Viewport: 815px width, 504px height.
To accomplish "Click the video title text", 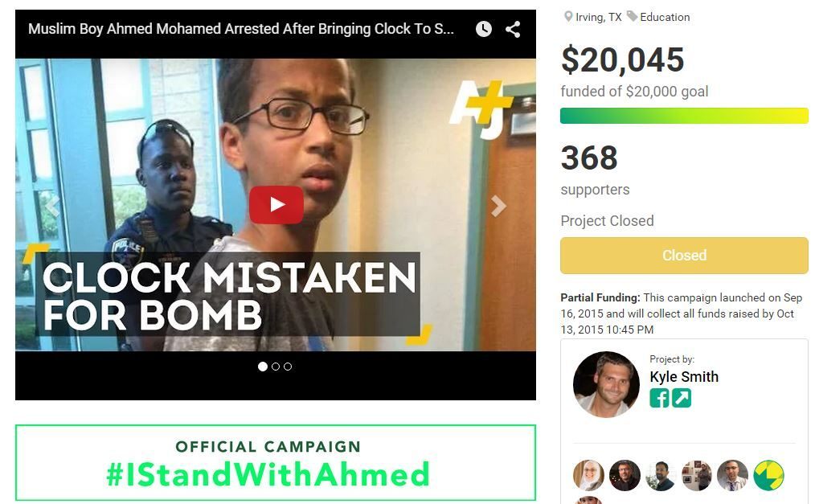I will pos(241,29).
